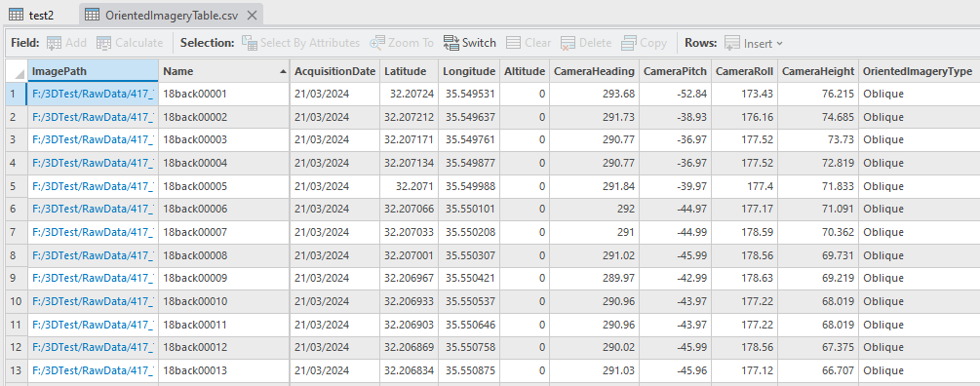Open the ImagePath link in row 1
The width and height of the screenshot is (980, 386).
point(94,95)
